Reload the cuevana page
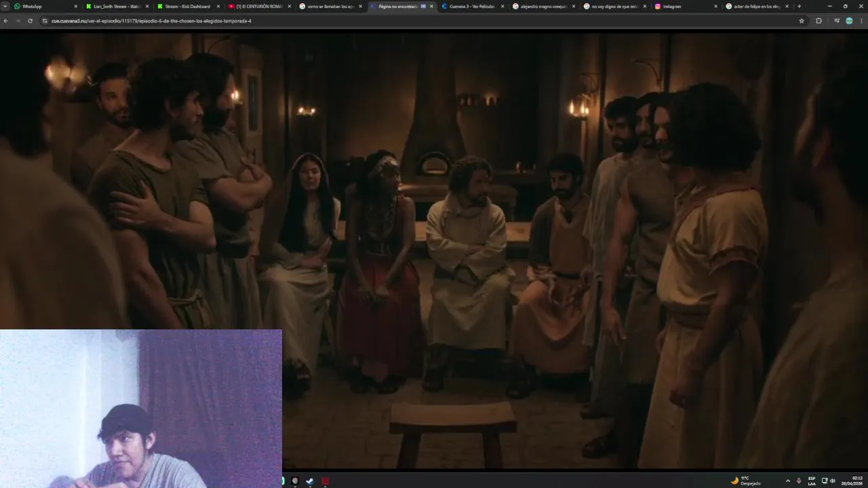The image size is (868, 488). pos(30,21)
